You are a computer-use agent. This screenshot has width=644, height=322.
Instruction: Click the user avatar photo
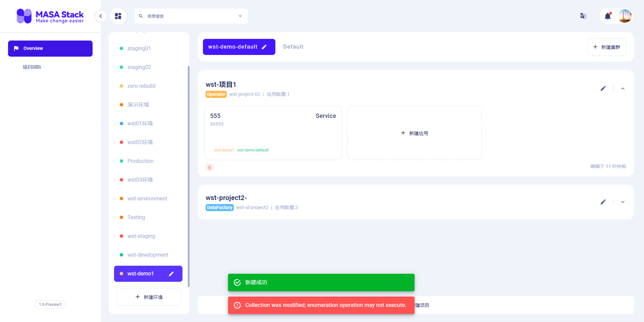click(x=625, y=16)
